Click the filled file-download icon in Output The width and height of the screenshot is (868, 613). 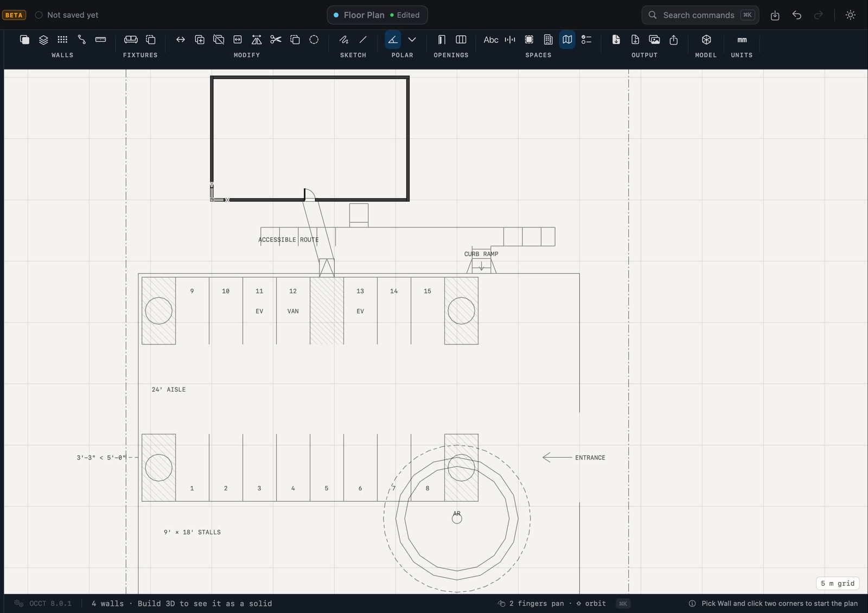pos(616,40)
